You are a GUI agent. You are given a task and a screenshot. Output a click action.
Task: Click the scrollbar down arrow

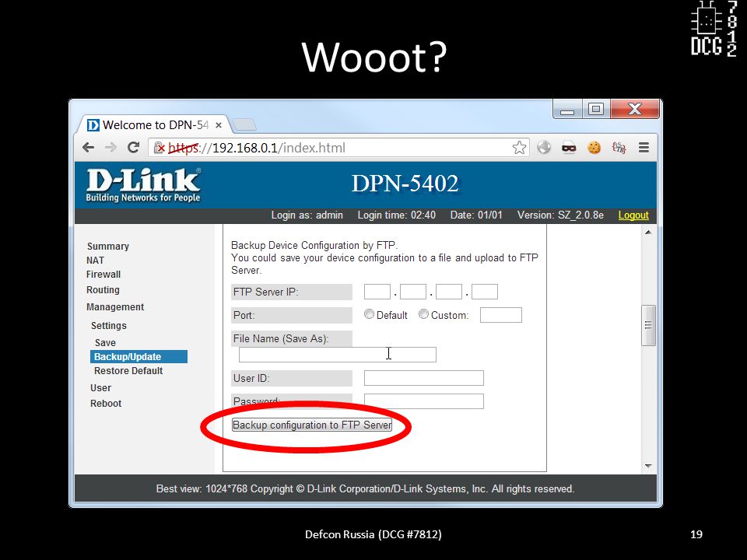point(648,466)
